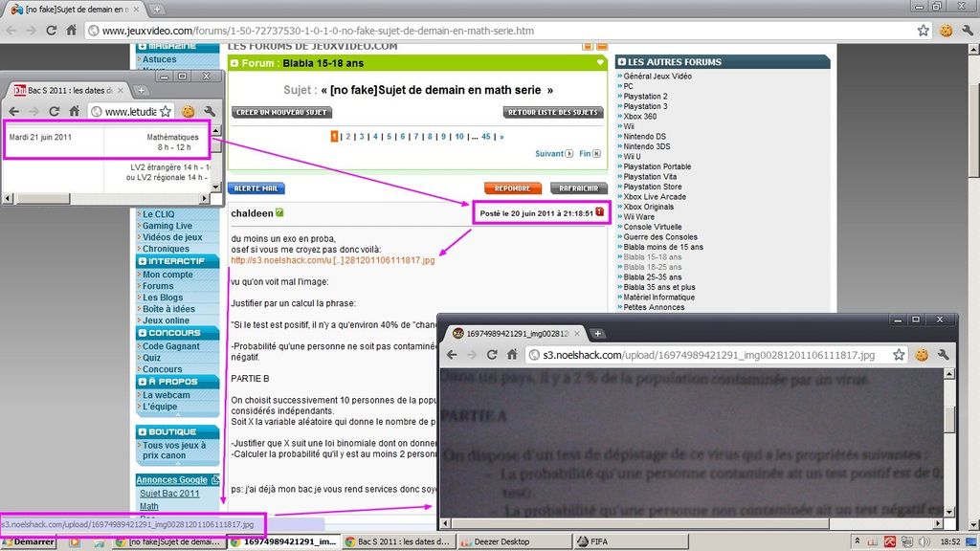Open a new tab in the letudiant window
Screen dimensions: 980x551
point(142,91)
